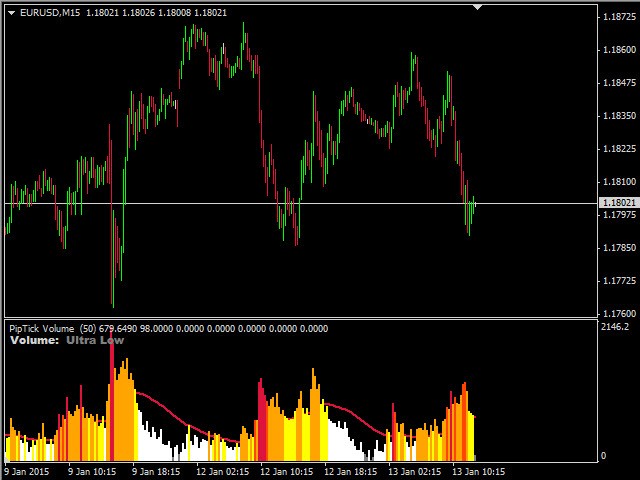Click the 1.17725 price axis level
Image resolution: width=640 pixels, height=480 pixels.
click(617, 280)
